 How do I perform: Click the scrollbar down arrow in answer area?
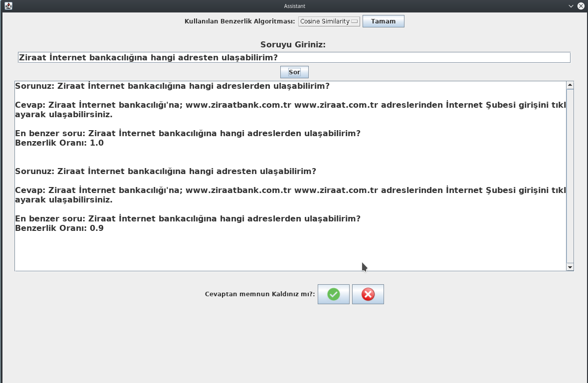(x=570, y=267)
